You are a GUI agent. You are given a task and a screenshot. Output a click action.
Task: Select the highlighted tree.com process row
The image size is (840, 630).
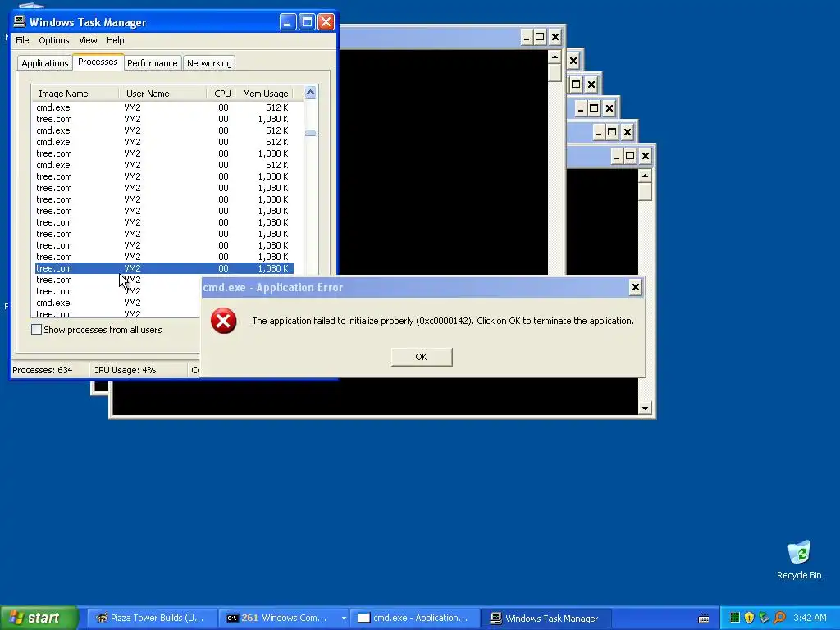(164, 268)
